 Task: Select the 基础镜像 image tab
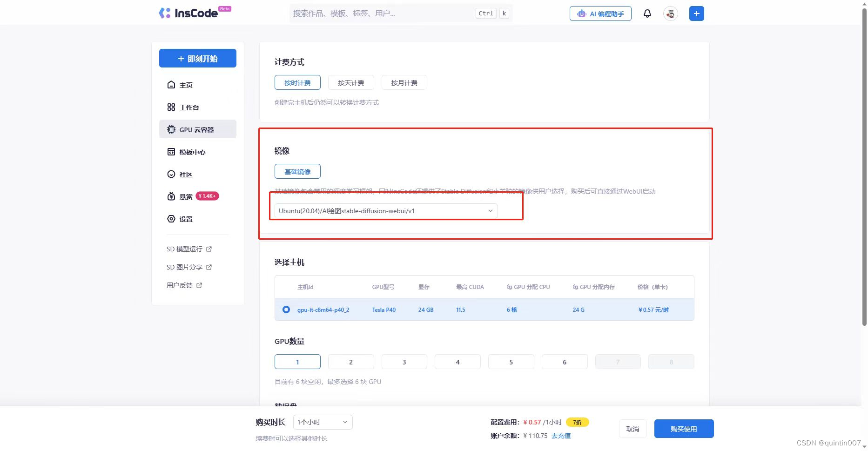297,171
